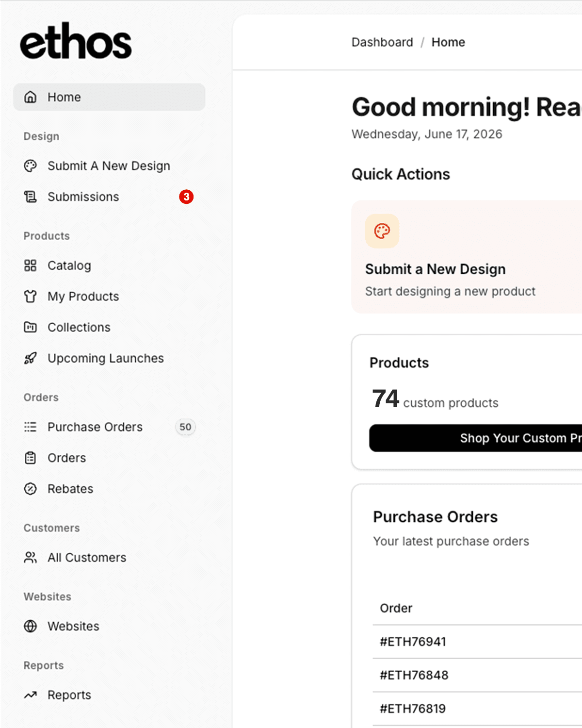Viewport: 582px width, 728px height.
Task: Click the red 3 badge on Submissions
Action: pyautogui.click(x=186, y=197)
